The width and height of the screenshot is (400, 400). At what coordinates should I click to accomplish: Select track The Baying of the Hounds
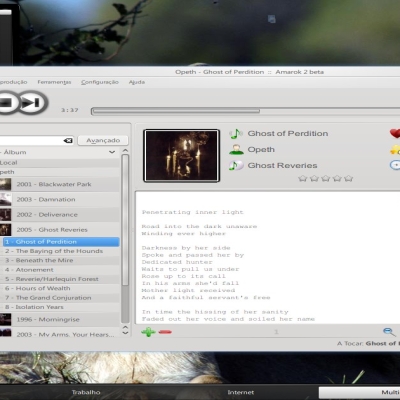pyautogui.click(x=61, y=251)
